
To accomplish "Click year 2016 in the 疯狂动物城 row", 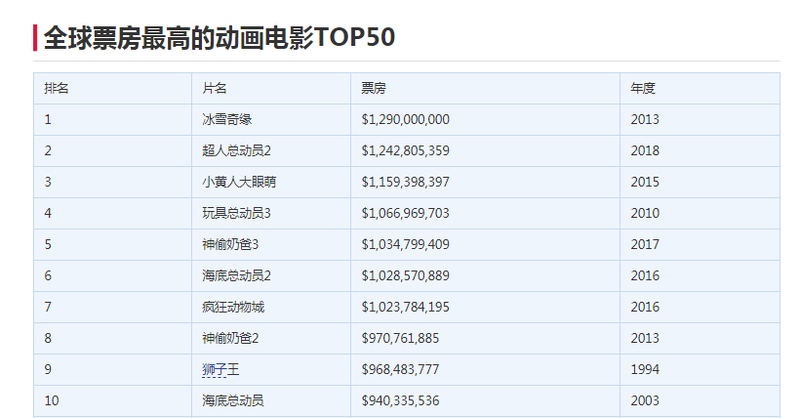I will [645, 307].
